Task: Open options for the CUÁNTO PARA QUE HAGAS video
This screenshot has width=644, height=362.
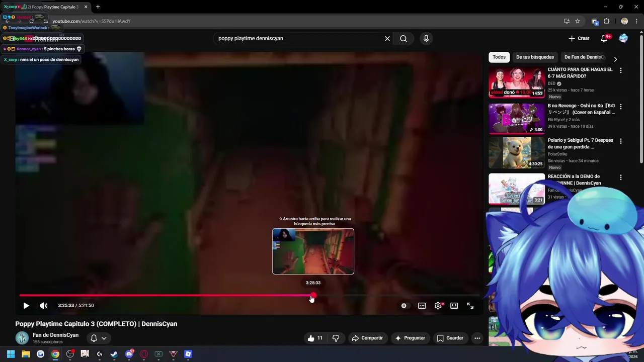Action: [x=621, y=70]
